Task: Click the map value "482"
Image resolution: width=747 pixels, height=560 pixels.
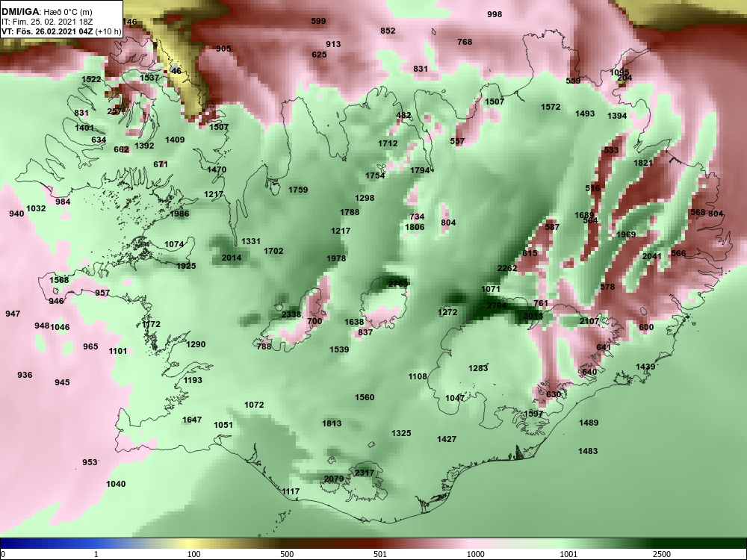Action: [403, 115]
